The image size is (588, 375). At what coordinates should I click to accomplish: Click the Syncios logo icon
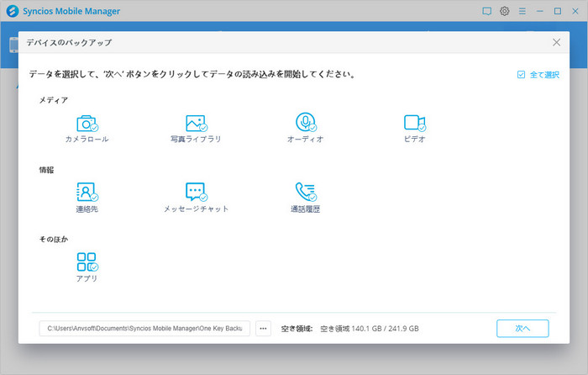pos(13,11)
